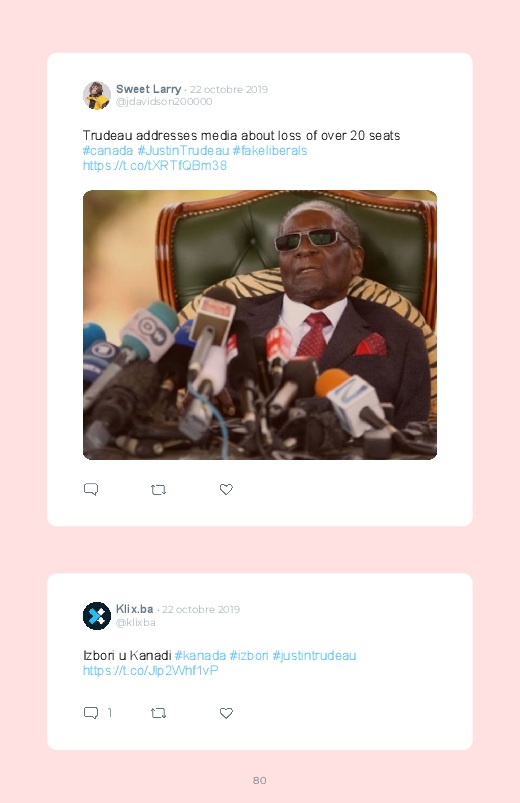Open Sweet Larry's profile avatar
This screenshot has height=803, width=520.
click(x=97, y=95)
